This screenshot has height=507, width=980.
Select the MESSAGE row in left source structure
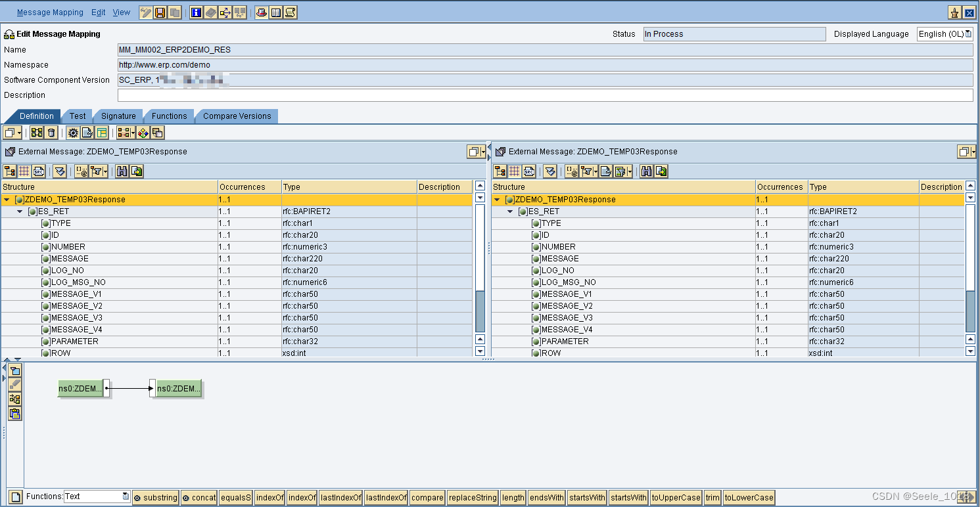[x=237, y=259]
